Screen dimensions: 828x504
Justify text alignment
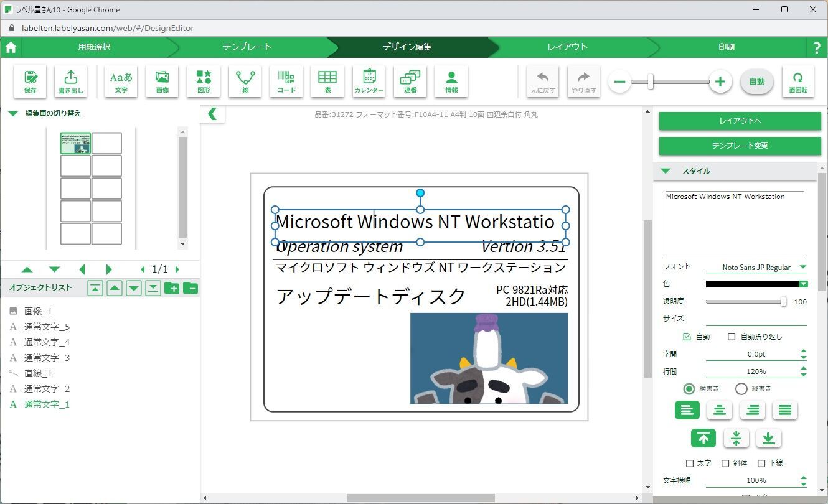(785, 410)
